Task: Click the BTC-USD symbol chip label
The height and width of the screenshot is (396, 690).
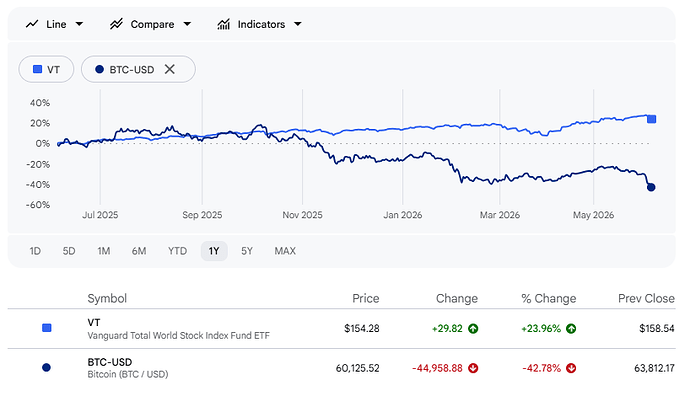Action: 132,70
